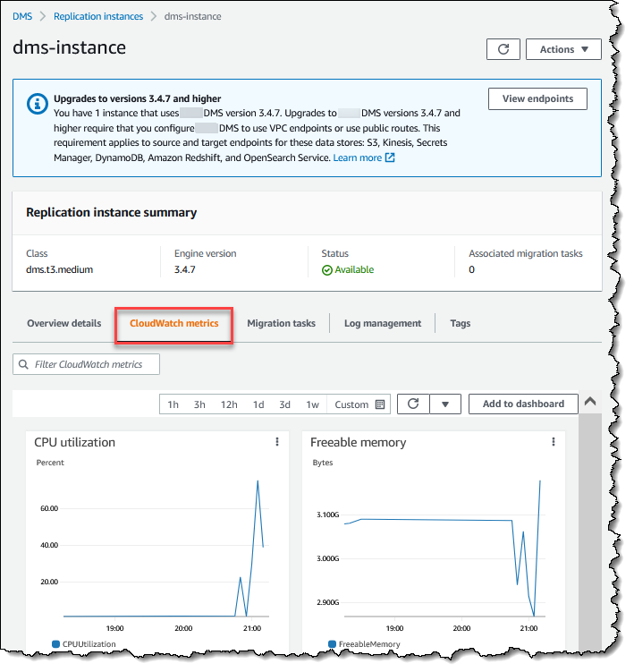Click the Filter CloudWatch metrics search field
Screen dimensions: 634x672
coord(87,364)
